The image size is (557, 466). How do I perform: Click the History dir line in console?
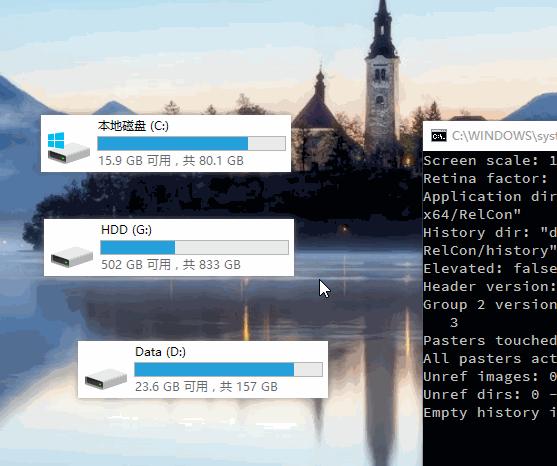[490, 233]
